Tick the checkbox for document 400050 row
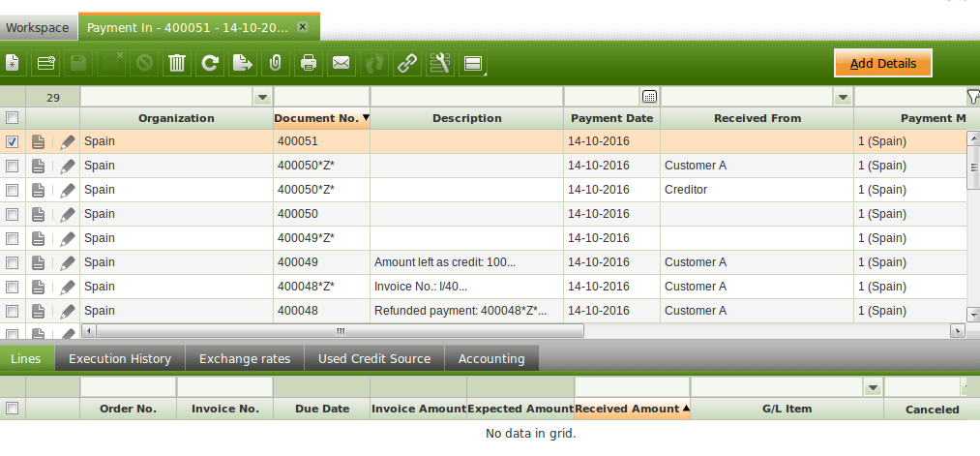 (12, 214)
